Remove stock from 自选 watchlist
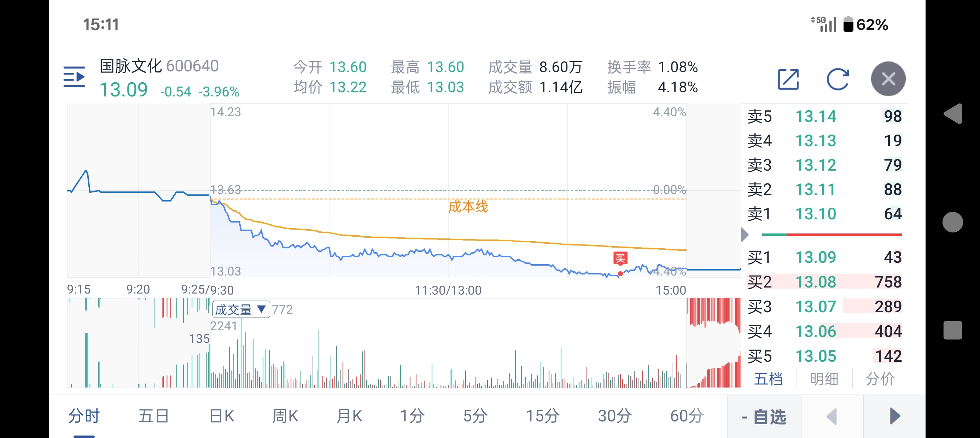Image resolution: width=980 pixels, height=438 pixels. (x=764, y=417)
